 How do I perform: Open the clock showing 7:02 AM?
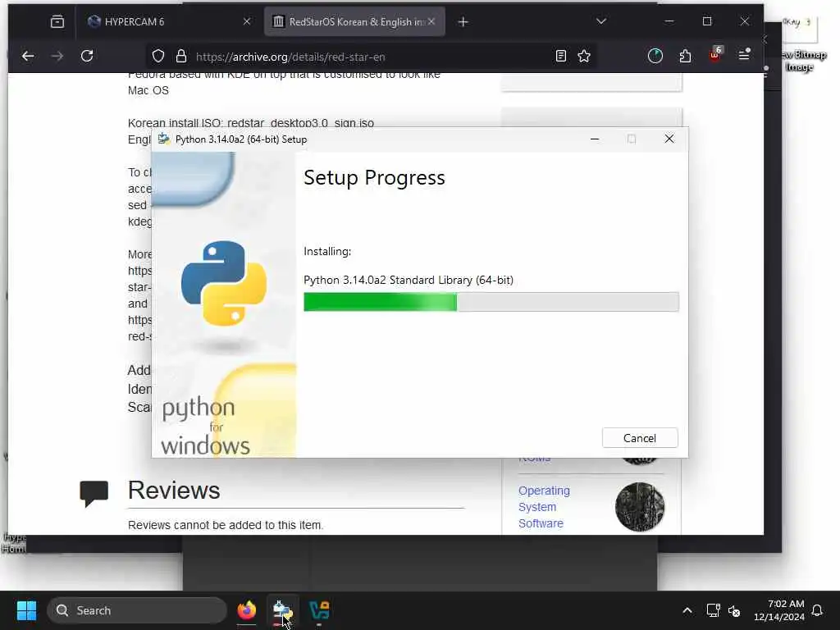click(779, 610)
